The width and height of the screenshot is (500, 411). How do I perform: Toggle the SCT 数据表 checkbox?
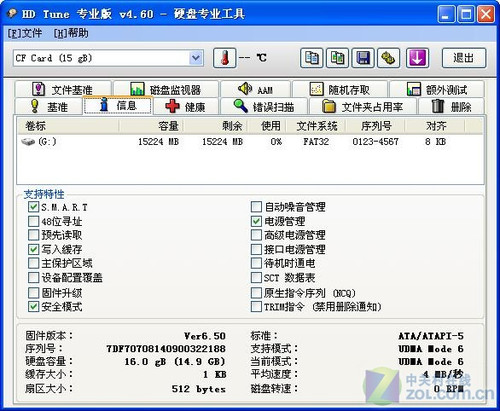256,277
